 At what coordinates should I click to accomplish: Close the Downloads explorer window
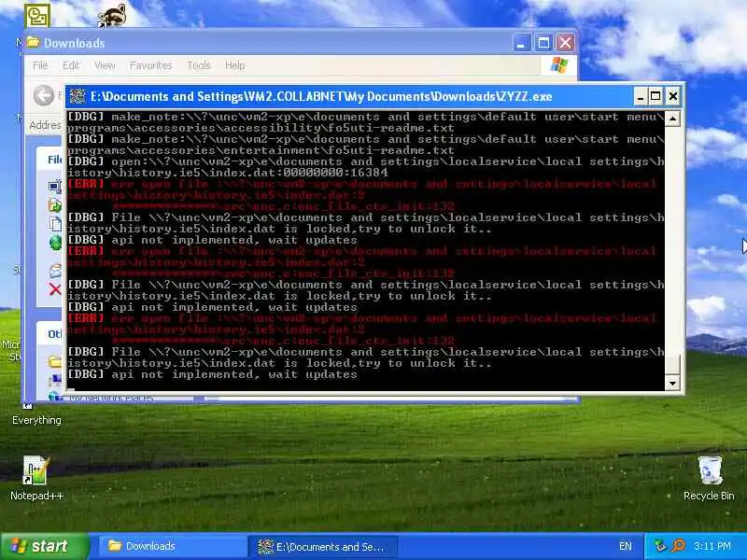566,43
